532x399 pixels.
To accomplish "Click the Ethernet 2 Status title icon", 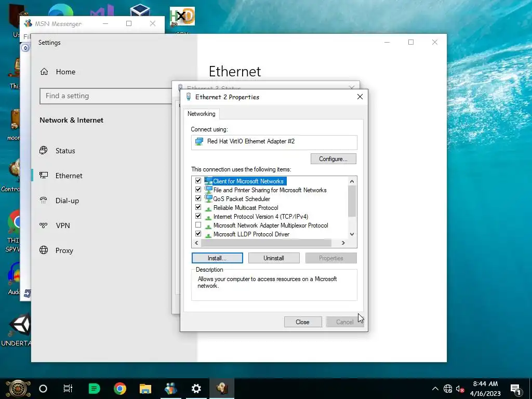I will pyautogui.click(x=180, y=87).
